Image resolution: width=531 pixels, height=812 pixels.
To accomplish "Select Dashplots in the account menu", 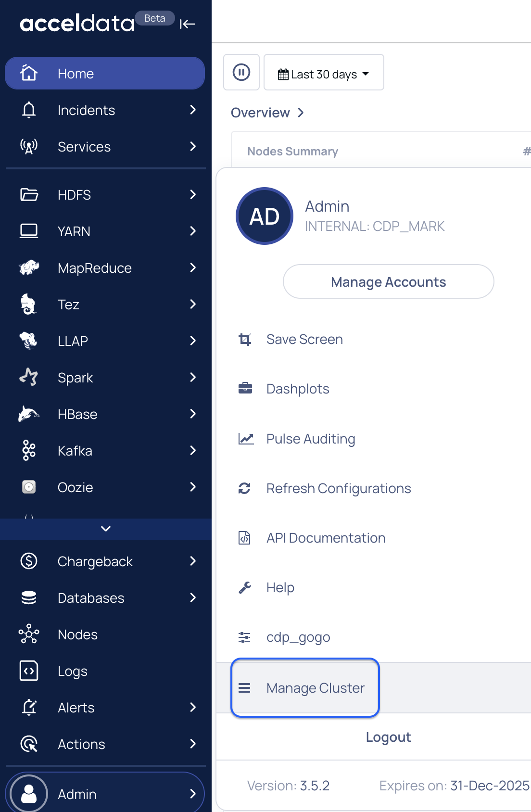I will click(298, 389).
